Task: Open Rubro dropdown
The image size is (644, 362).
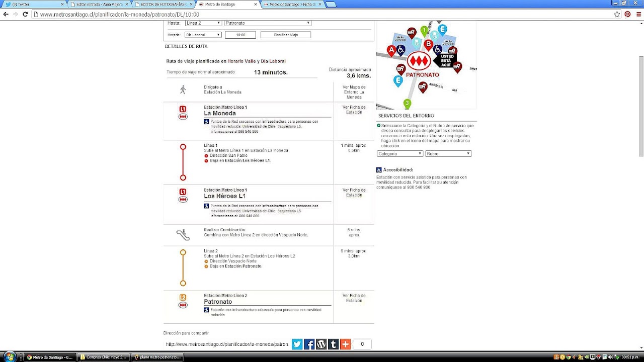Action: click(x=448, y=154)
